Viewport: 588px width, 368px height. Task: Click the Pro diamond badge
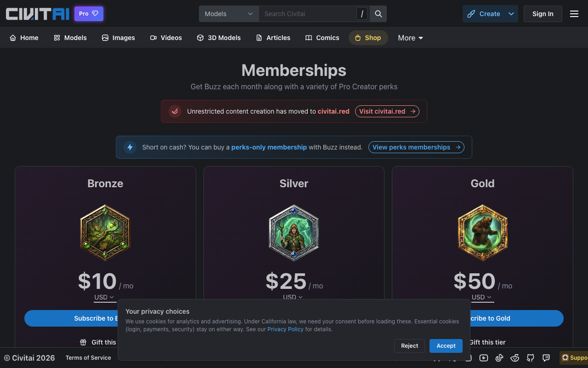coord(89,14)
